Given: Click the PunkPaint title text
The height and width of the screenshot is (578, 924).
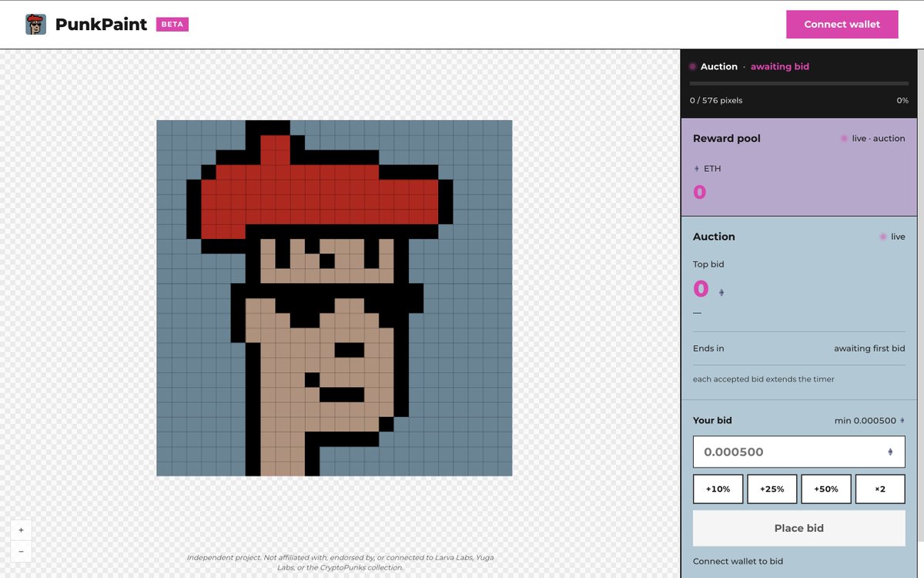Looking at the screenshot, I should coord(101,25).
